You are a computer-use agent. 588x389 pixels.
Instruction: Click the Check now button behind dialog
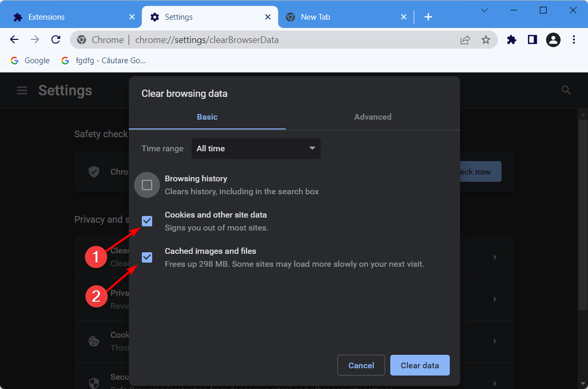tap(480, 172)
